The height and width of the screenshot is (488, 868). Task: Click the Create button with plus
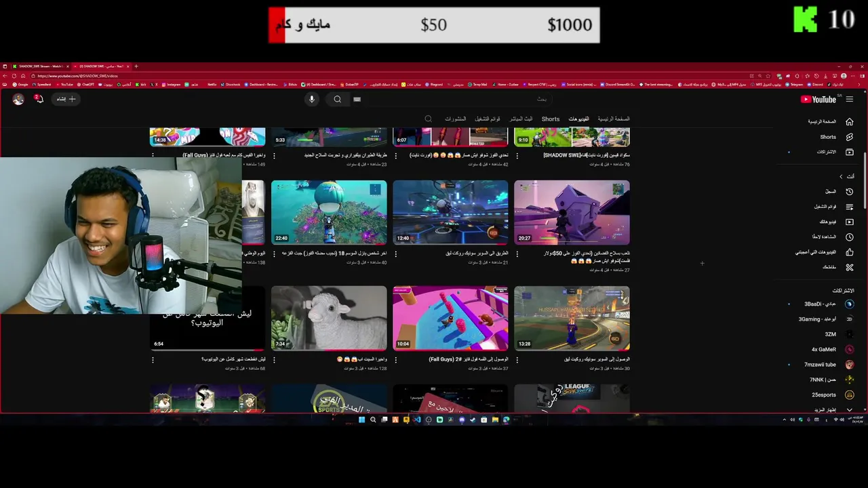[x=66, y=99]
